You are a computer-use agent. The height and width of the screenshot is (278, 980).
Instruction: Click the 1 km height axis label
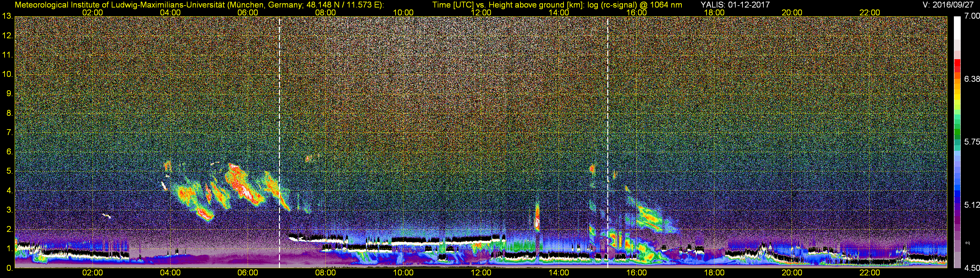click(x=9, y=249)
